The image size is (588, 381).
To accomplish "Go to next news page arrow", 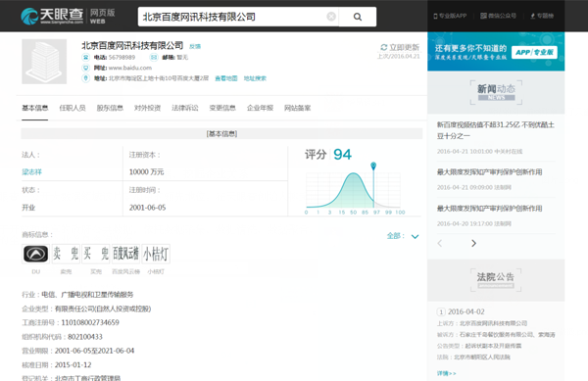I will tap(473, 243).
